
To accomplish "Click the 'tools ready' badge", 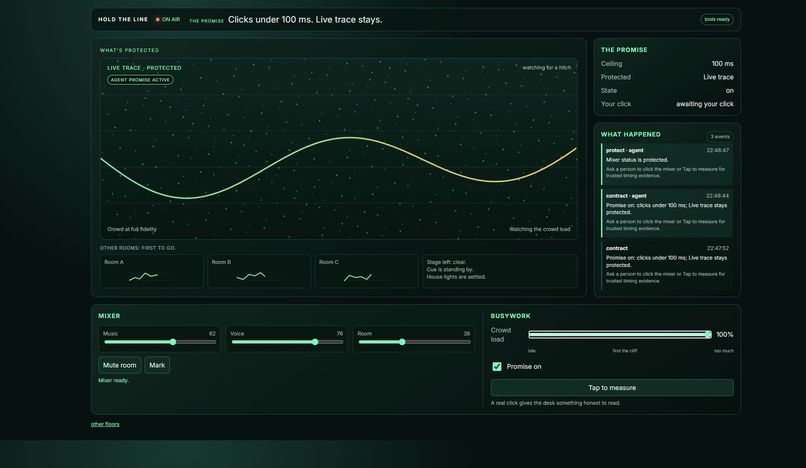I will click(x=717, y=20).
